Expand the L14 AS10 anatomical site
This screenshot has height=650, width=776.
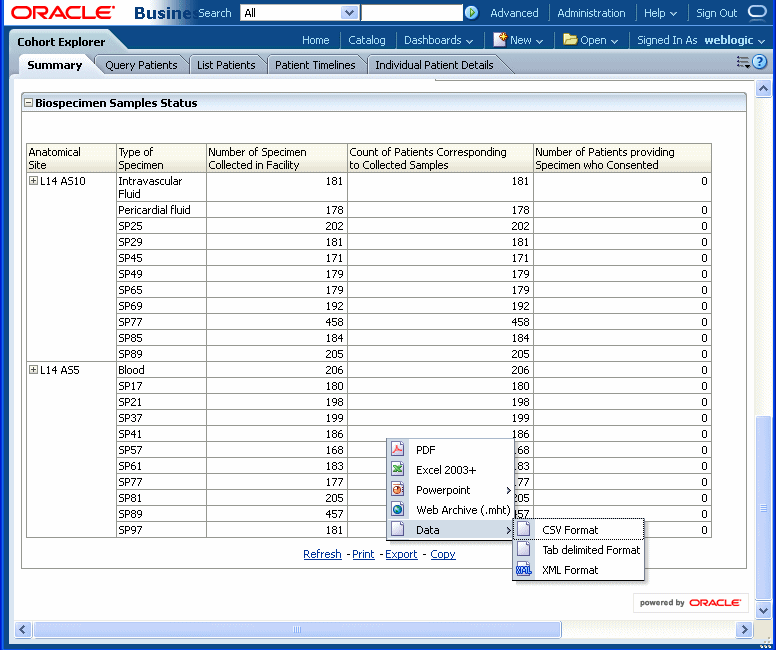pos(34,181)
